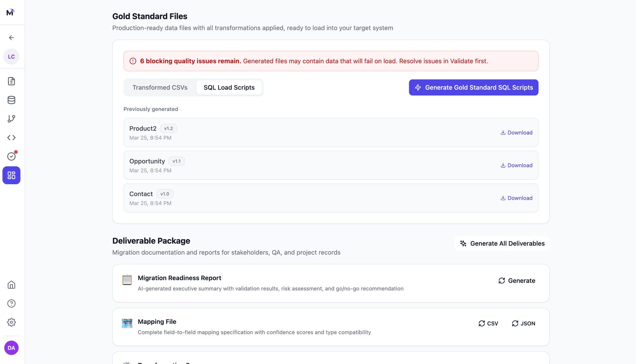This screenshot has width=636, height=364.
Task: Open the DA user avatar
Action: click(11, 348)
